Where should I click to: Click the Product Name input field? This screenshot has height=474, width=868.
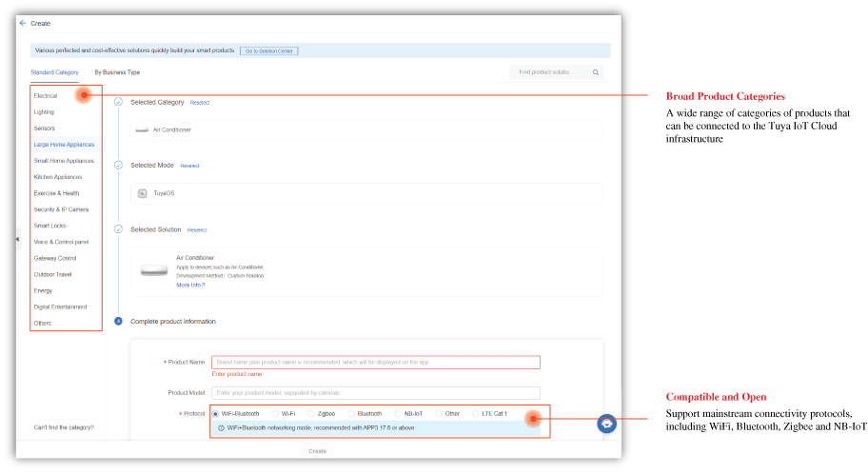click(x=375, y=363)
